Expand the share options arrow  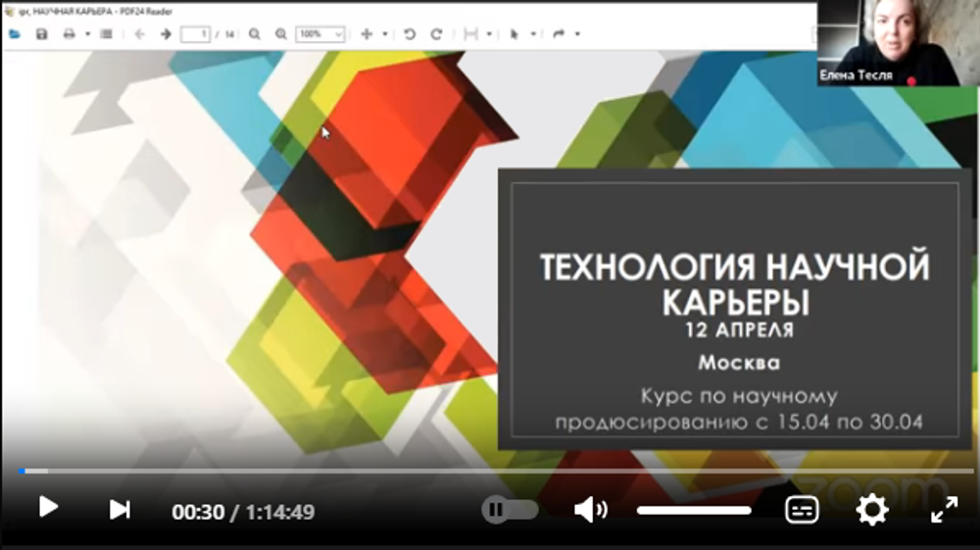[x=577, y=33]
